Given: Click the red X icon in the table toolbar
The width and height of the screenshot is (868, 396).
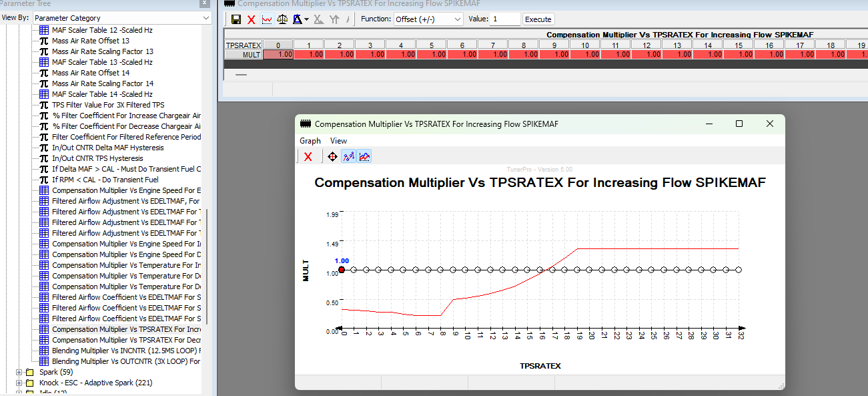Looking at the screenshot, I should 252,19.
